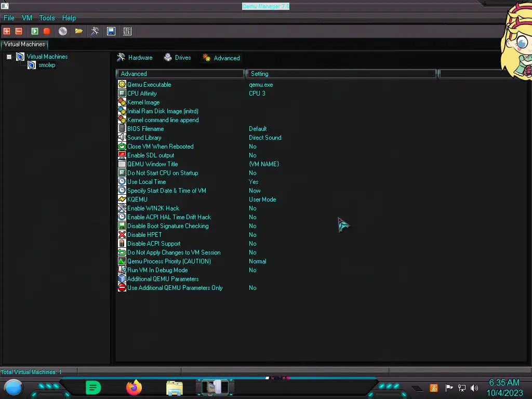Click the red minus Remove VM toolbar icon

point(19,31)
